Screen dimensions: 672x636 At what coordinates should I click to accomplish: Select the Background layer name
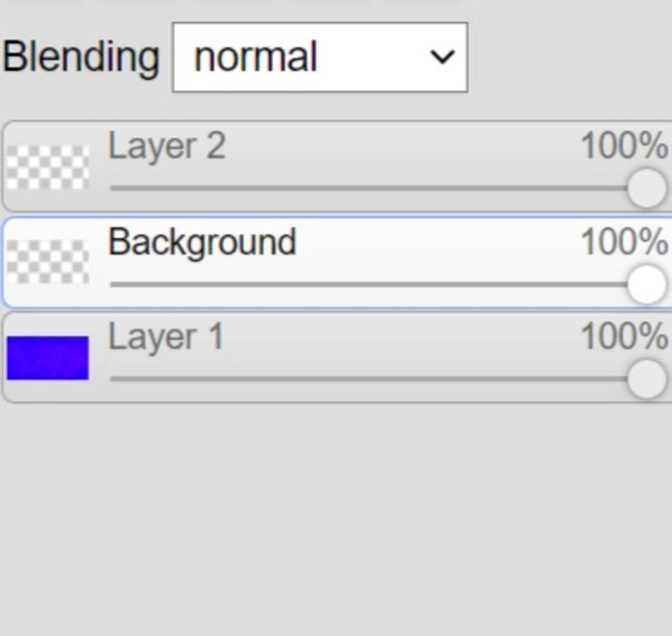(202, 242)
